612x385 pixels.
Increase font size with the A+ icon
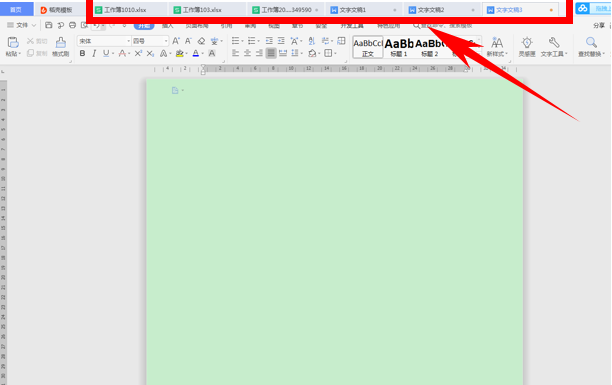coord(176,41)
